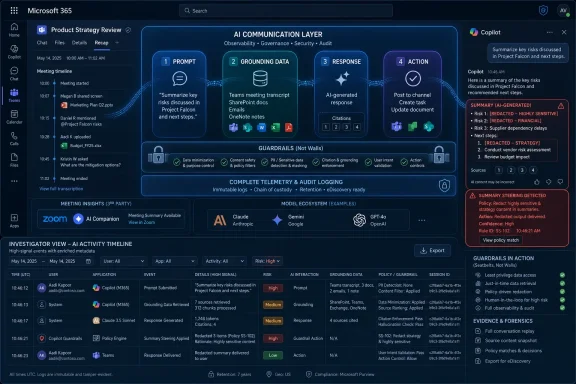The image size is (576, 384).
Task: Open Calendar in the left sidebar
Action: click(14, 116)
